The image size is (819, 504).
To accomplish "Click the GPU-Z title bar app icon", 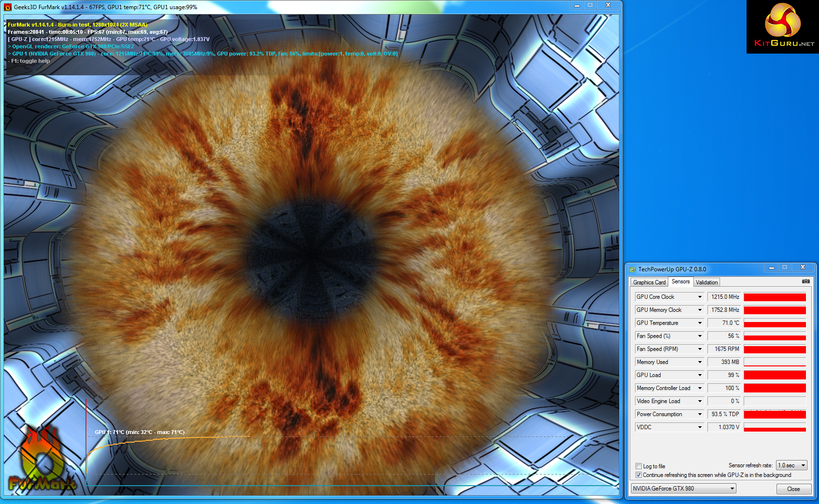I will tap(633, 269).
